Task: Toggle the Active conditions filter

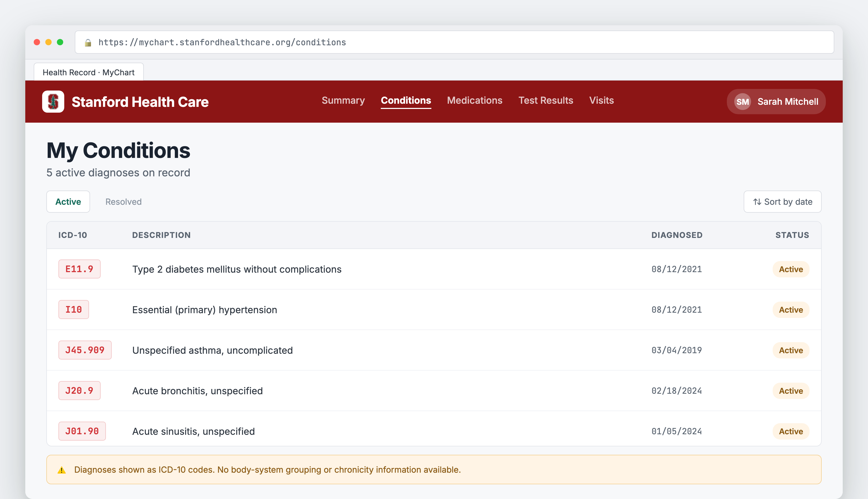Action: [68, 202]
